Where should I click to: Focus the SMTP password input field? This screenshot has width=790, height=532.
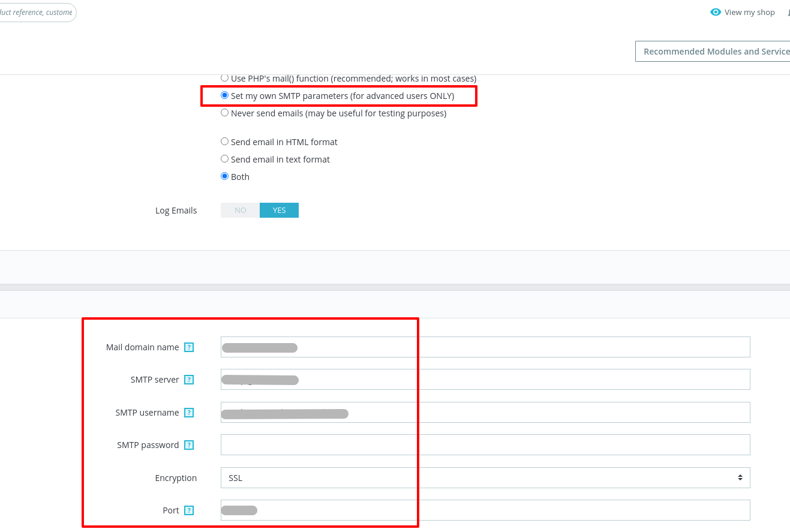tap(485, 445)
